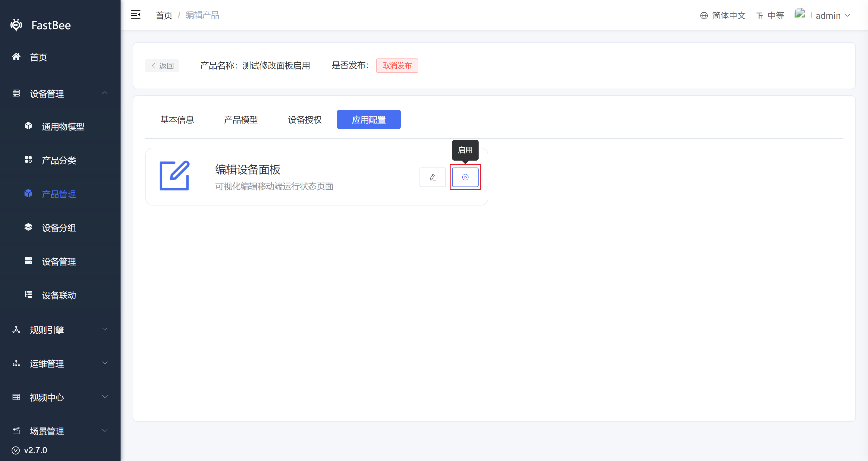Expand the 视频中心 menu chevron

(105, 397)
